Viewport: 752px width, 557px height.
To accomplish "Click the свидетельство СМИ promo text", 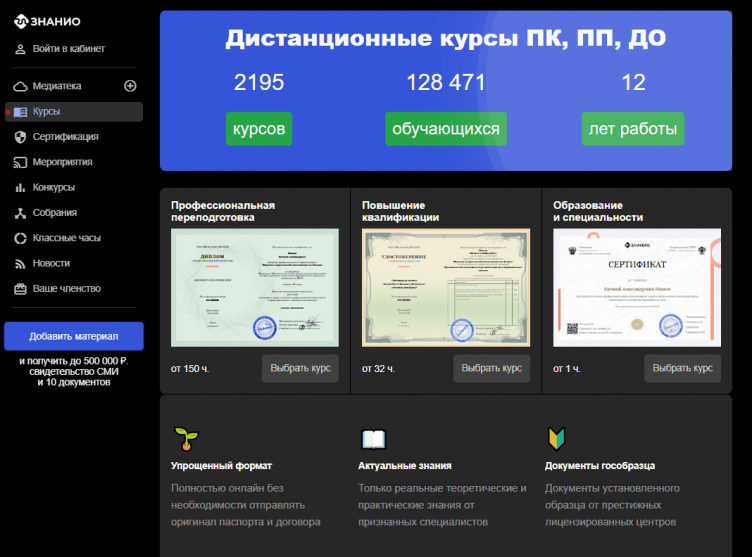I will tap(74, 372).
